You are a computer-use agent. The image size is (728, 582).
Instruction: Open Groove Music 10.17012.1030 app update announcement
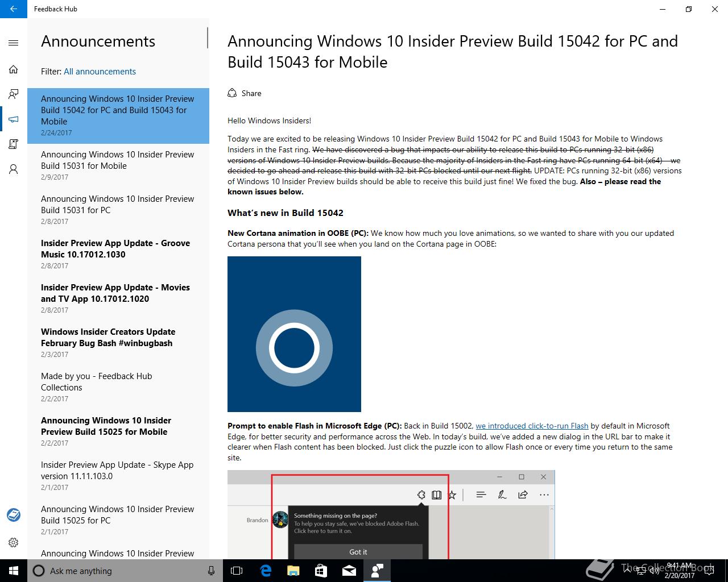118,254
